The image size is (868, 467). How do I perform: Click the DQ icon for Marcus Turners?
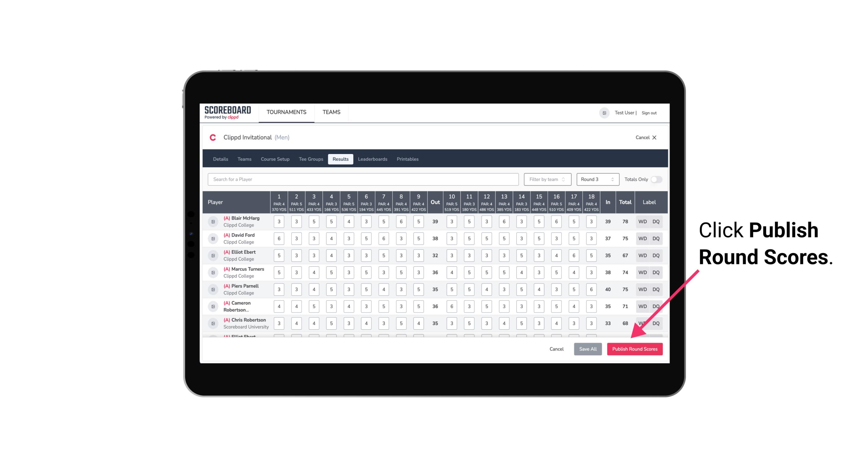point(656,272)
